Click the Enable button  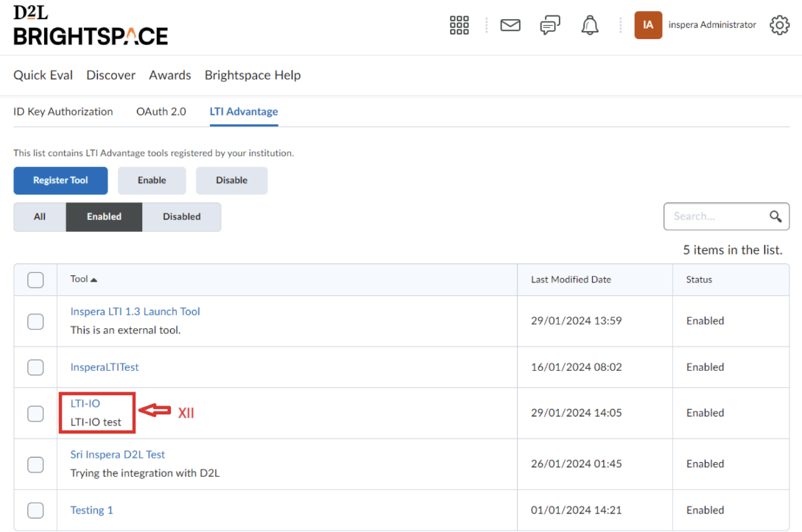[x=152, y=180]
